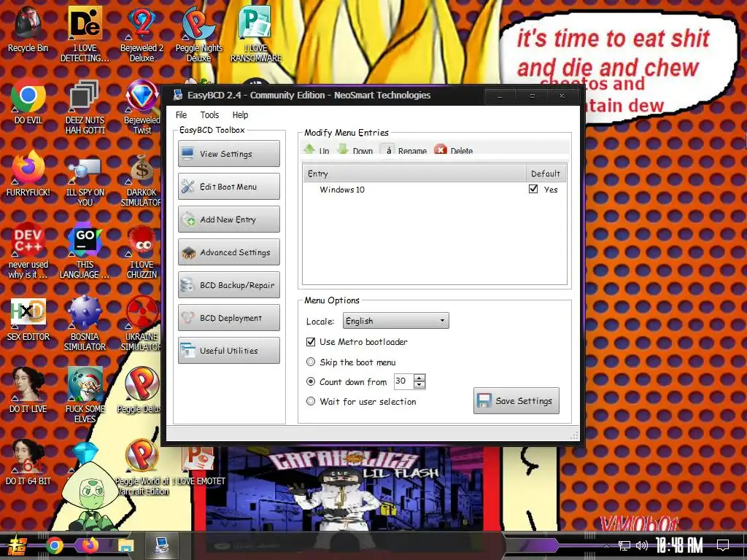Click the Save Settings button
The image size is (747, 560).
tap(516, 400)
